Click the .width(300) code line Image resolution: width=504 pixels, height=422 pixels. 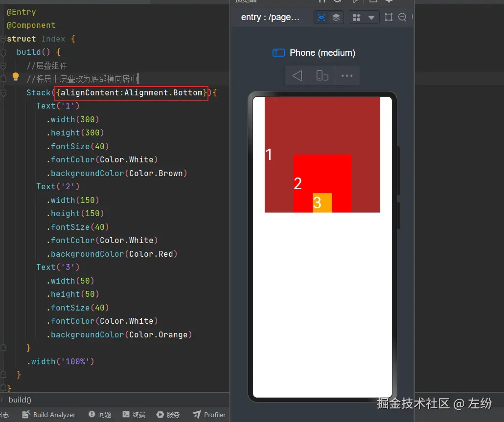(x=72, y=119)
